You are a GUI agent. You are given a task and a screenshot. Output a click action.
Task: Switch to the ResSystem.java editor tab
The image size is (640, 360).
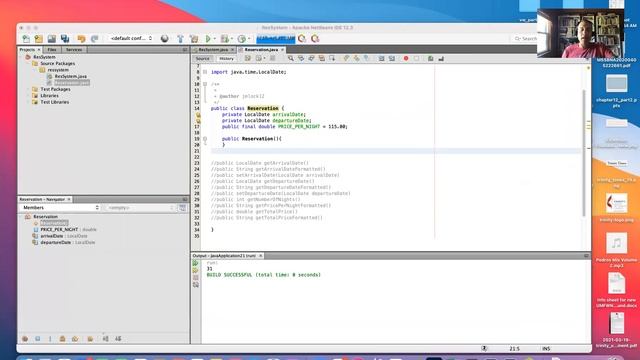[213, 49]
